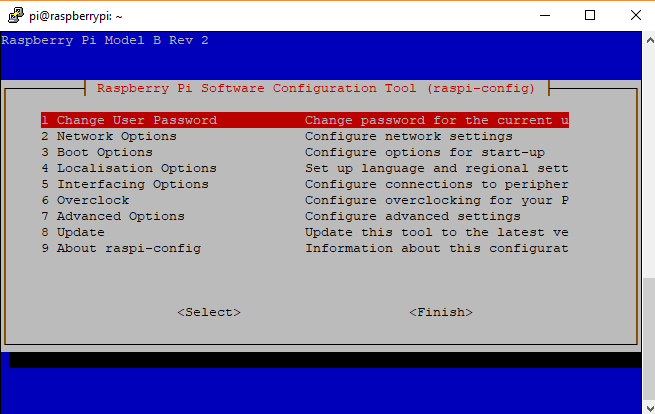Click the <Select> button
The height and width of the screenshot is (414, 655).
pyautogui.click(x=209, y=312)
